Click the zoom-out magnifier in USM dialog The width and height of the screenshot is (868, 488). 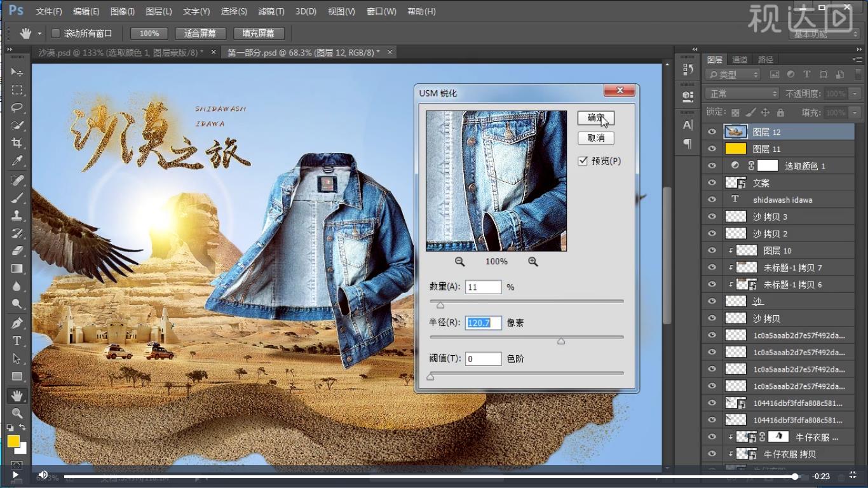459,261
